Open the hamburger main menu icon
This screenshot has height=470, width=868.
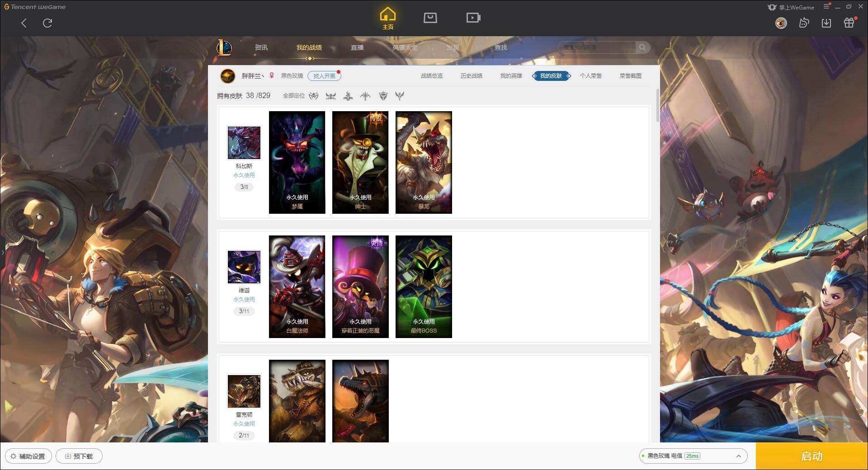(x=826, y=7)
